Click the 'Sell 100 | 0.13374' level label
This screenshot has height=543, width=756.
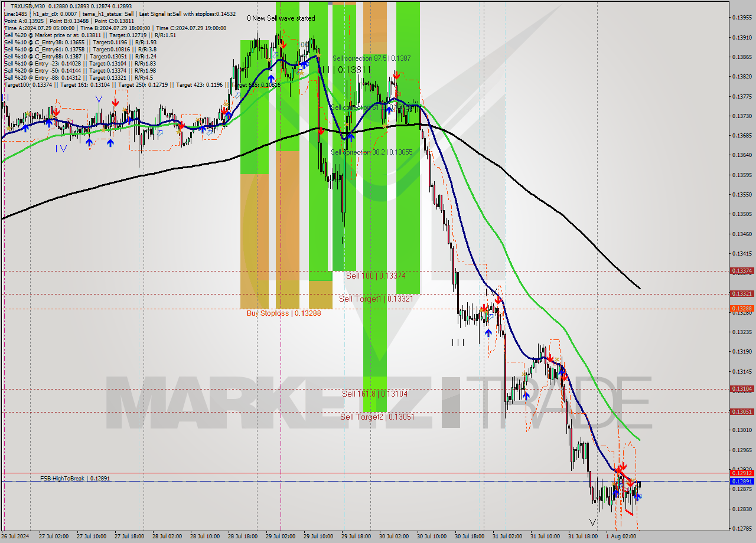coord(376,276)
